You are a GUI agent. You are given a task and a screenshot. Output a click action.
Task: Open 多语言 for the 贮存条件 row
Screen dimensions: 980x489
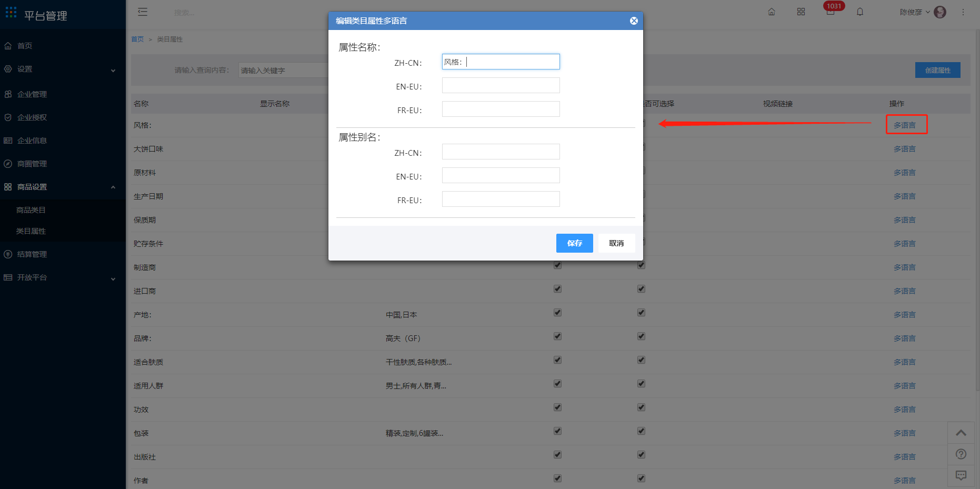pyautogui.click(x=904, y=244)
